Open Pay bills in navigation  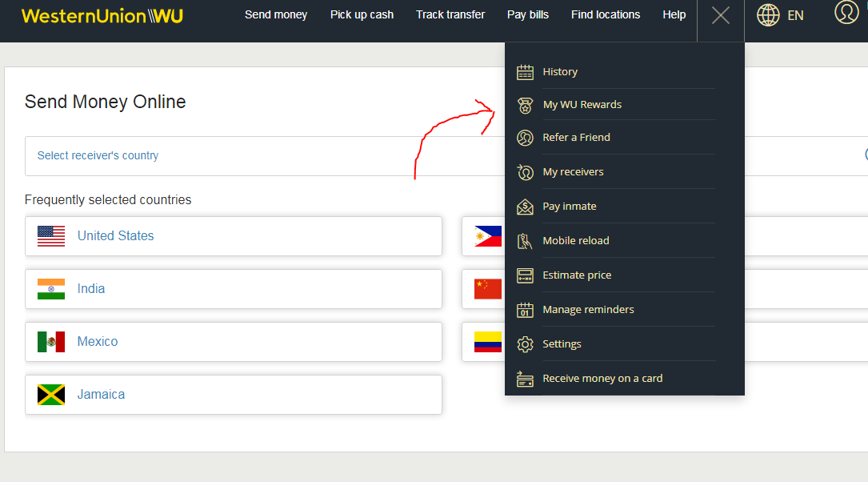pos(528,15)
